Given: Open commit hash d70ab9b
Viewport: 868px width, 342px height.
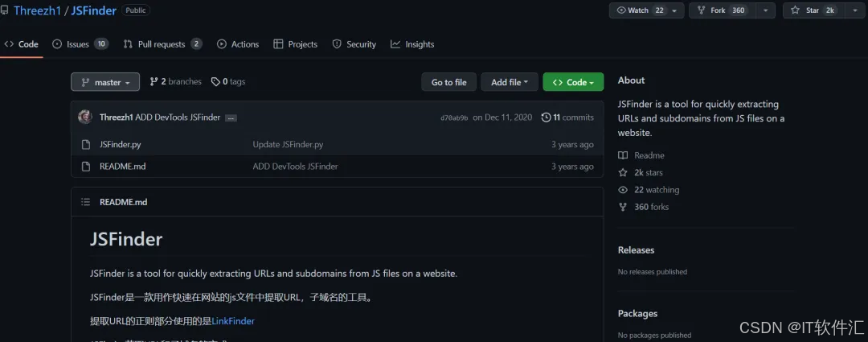Looking at the screenshot, I should pyautogui.click(x=454, y=117).
